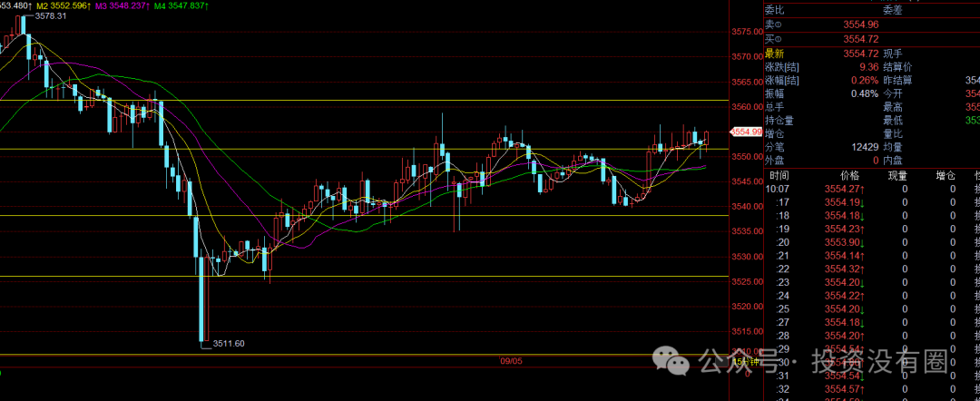Click the 3575.00 price axis label
This screenshot has height=401, width=980.
tap(745, 31)
